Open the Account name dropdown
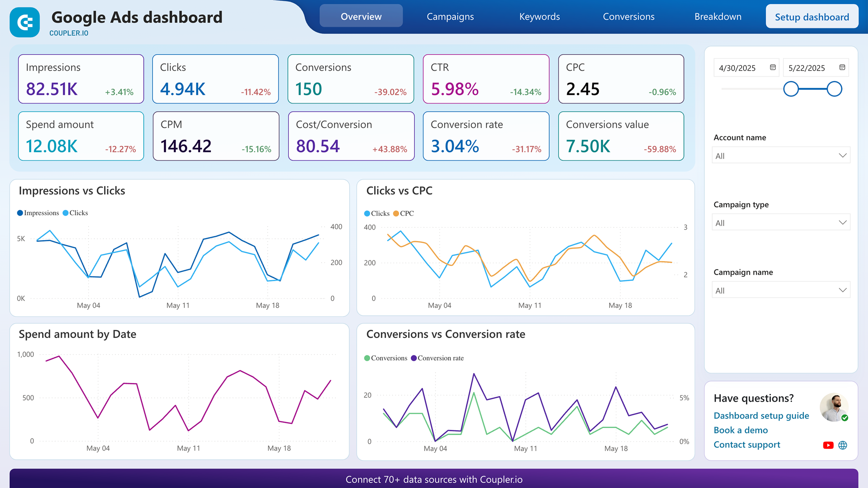Screen dimensions: 868x488 pos(781,155)
